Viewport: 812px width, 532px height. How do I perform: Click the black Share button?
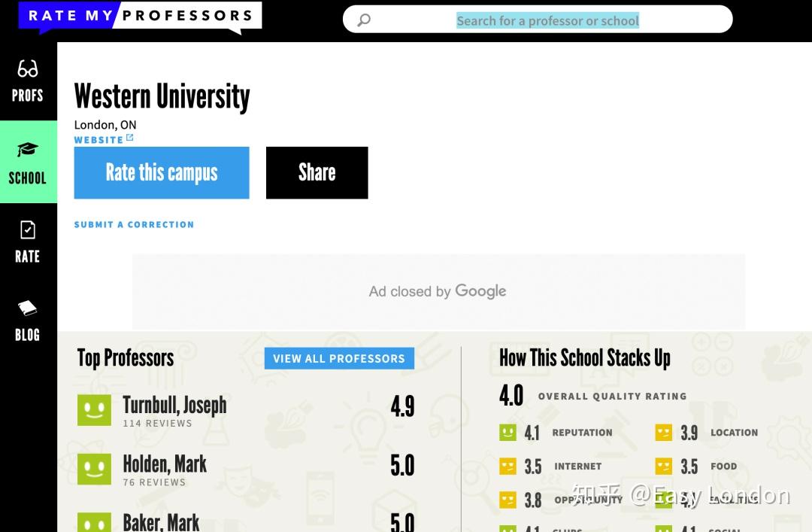click(317, 172)
